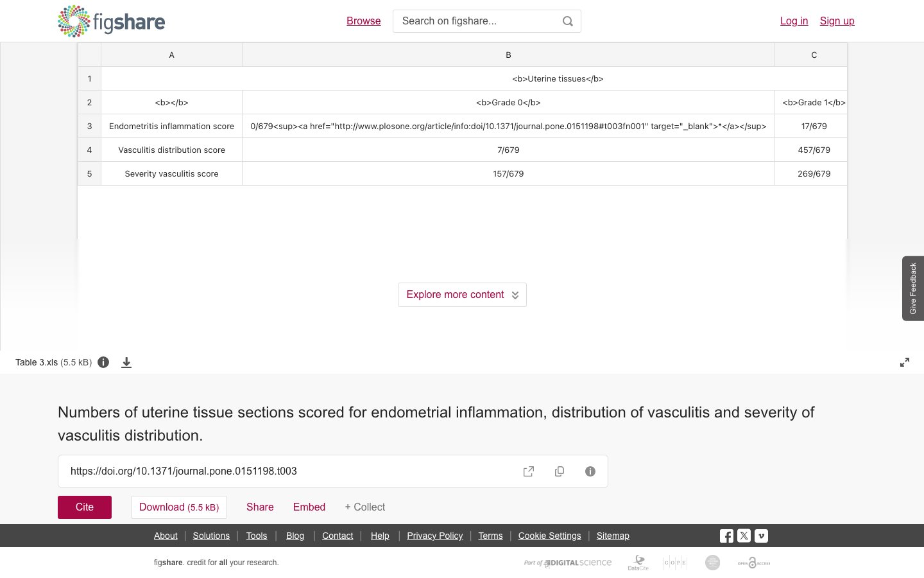Select row 1 header
The image size is (924, 578).
(x=89, y=79)
